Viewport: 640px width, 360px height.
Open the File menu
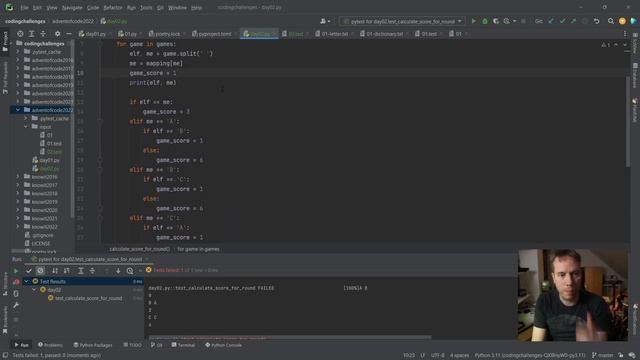[24, 7]
